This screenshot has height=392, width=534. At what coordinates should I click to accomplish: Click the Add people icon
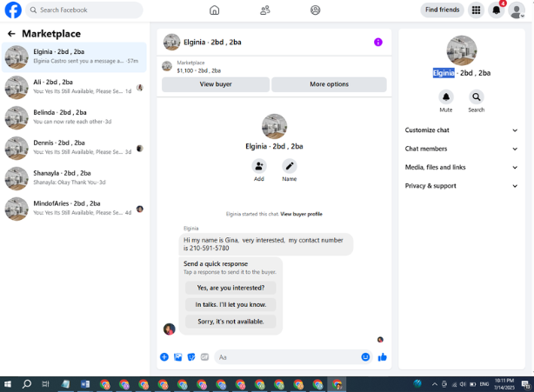click(259, 166)
